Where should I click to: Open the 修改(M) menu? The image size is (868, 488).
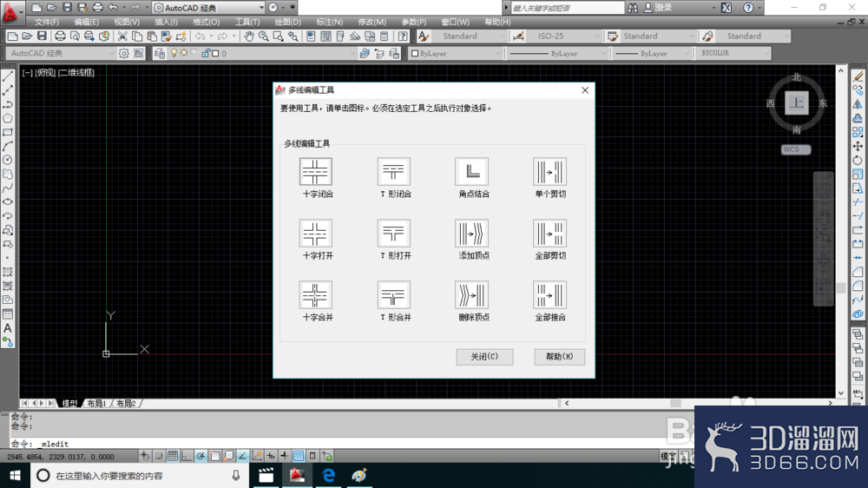(372, 23)
